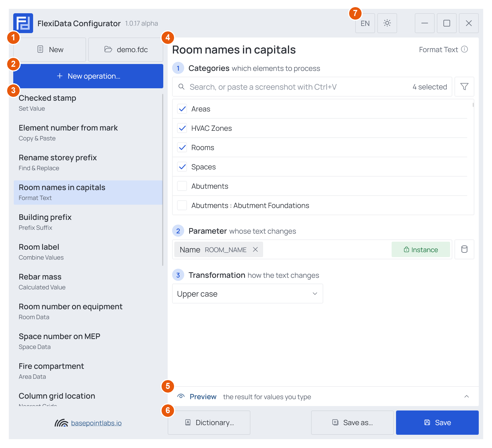
Task: Check Abutments : Abutment Foundations checkbox
Action: (182, 206)
